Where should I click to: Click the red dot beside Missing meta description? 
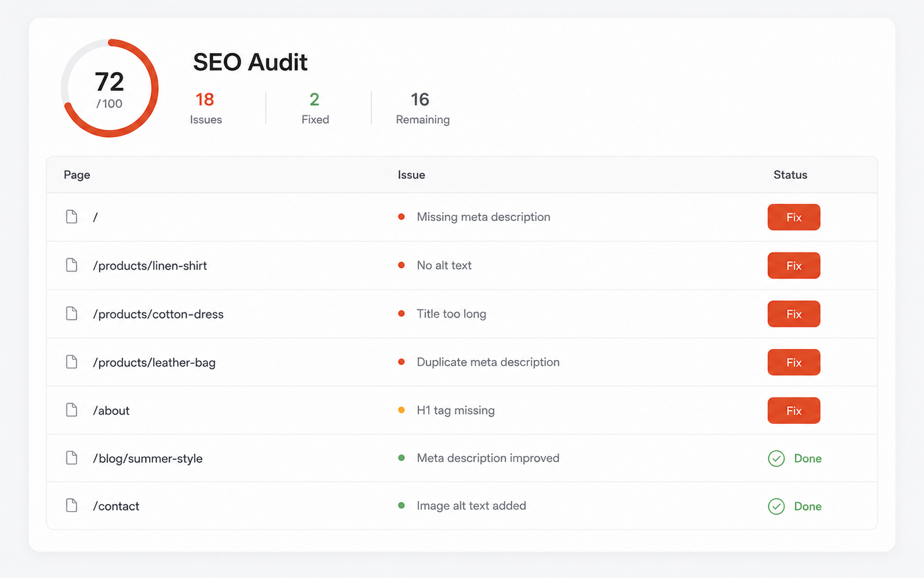(401, 217)
